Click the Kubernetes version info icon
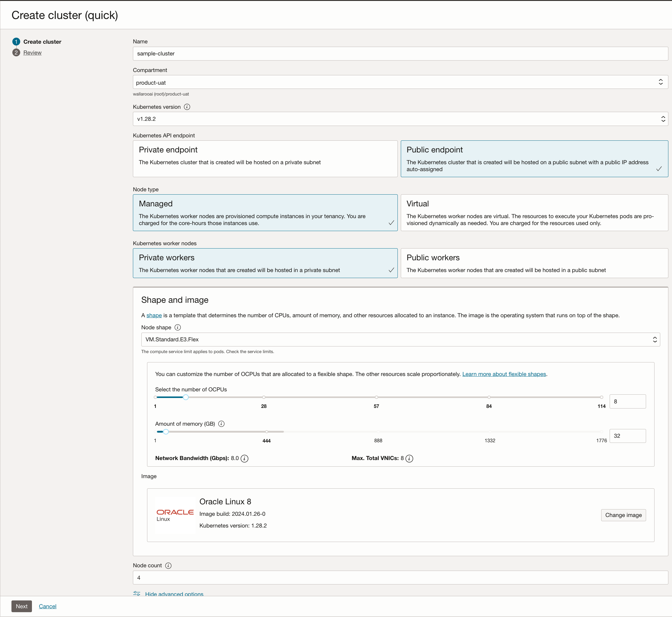672x617 pixels. (187, 107)
